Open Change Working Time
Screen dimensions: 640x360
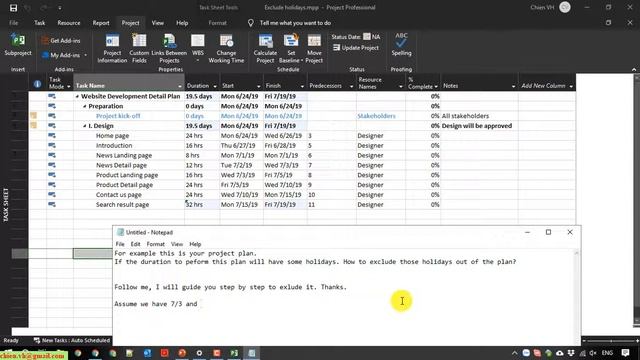pos(226,49)
